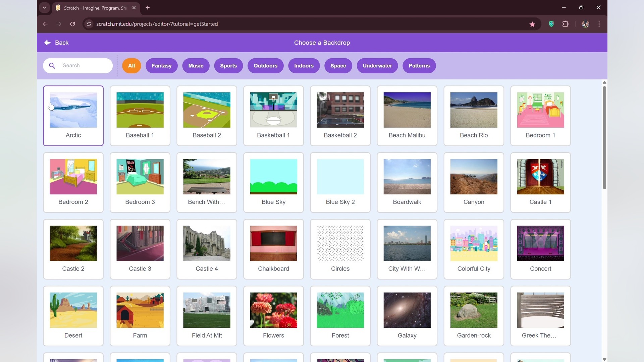Select the Field At Mit backdrop
644x362 pixels.
(x=207, y=316)
